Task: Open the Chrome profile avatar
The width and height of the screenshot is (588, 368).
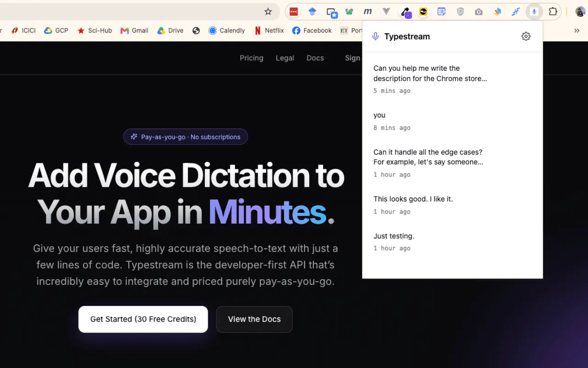Action: (580, 12)
